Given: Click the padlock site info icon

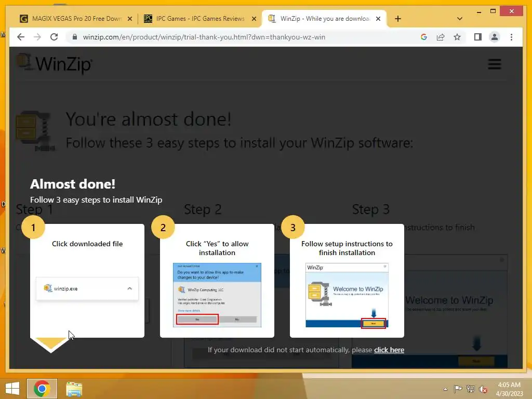Looking at the screenshot, I should pyautogui.click(x=75, y=37).
